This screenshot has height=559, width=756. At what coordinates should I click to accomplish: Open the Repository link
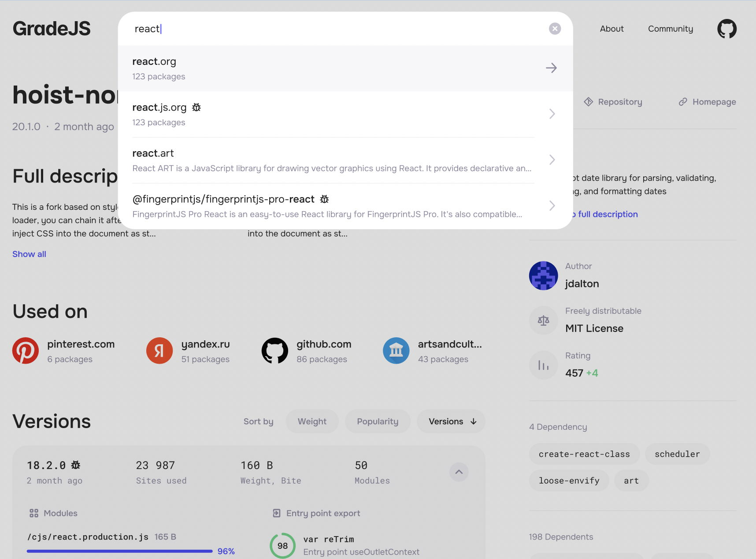point(613,102)
